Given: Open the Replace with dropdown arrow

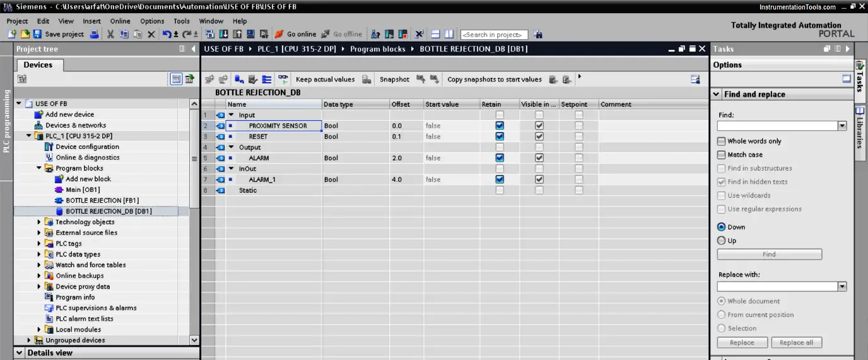Looking at the screenshot, I should 842,287.
